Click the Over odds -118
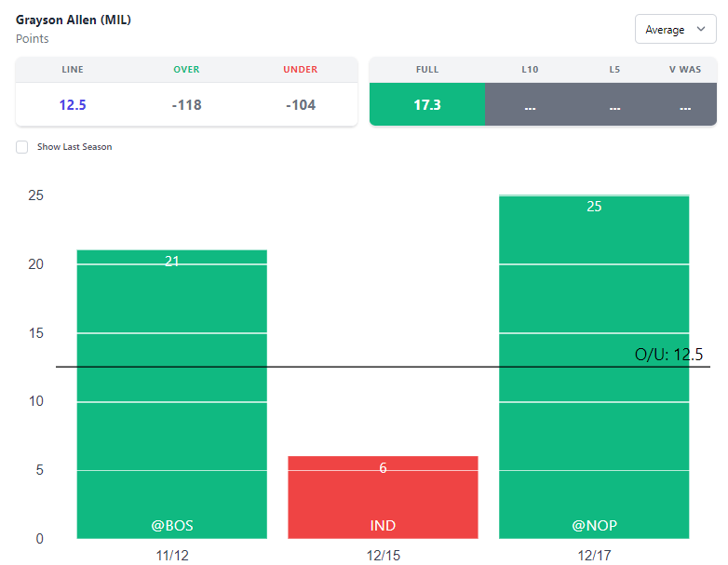This screenshot has height=565, width=728. click(x=186, y=105)
